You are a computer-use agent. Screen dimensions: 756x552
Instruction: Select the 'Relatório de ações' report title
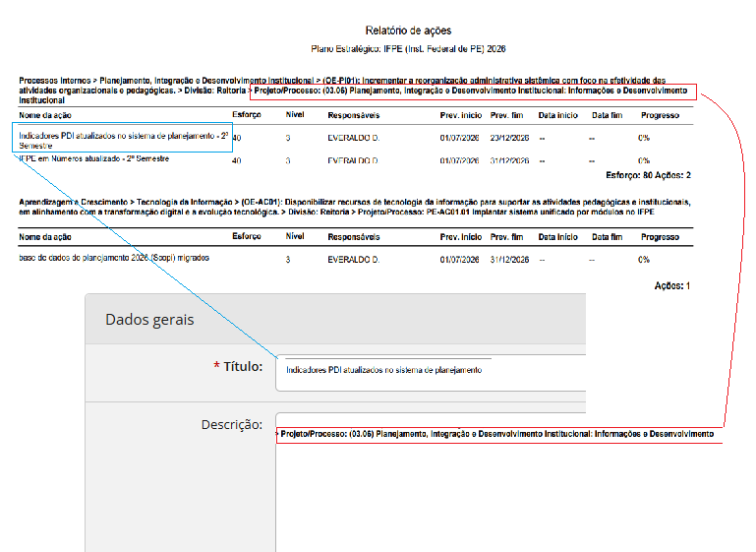[x=408, y=31]
